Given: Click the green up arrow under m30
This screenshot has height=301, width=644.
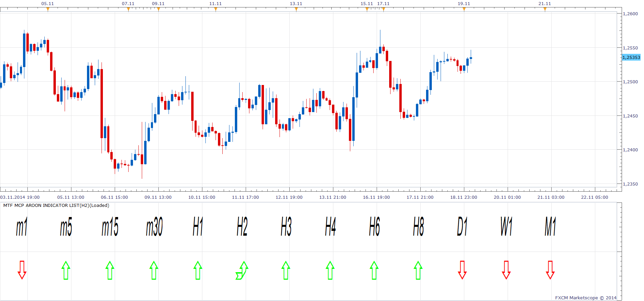Looking at the screenshot, I should pyautogui.click(x=154, y=270).
